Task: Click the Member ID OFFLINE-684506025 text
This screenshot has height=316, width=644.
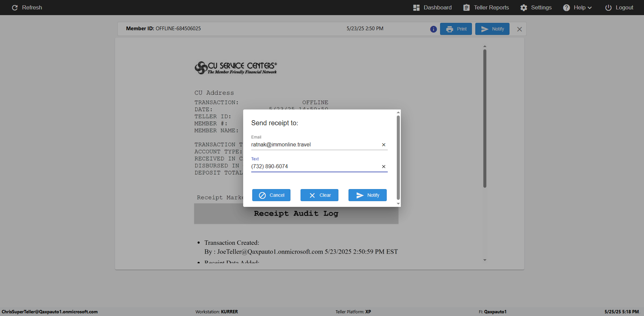Action: pos(163,29)
